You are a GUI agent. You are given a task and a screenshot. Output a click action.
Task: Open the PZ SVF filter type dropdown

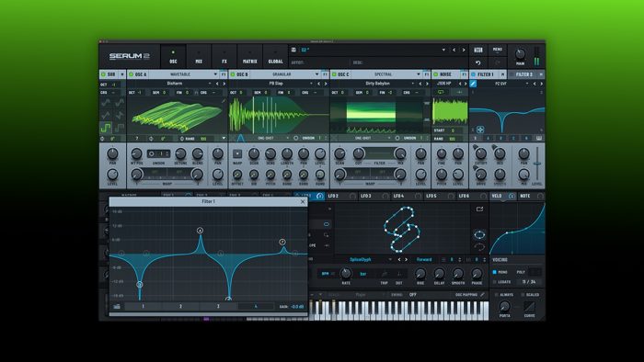[527, 84]
